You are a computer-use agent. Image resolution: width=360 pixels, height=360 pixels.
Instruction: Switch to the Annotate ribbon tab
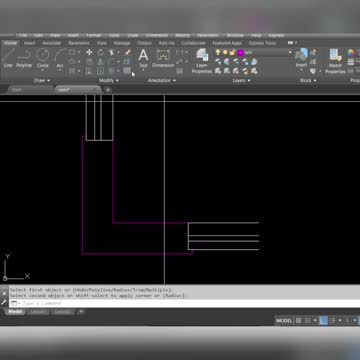pos(52,43)
